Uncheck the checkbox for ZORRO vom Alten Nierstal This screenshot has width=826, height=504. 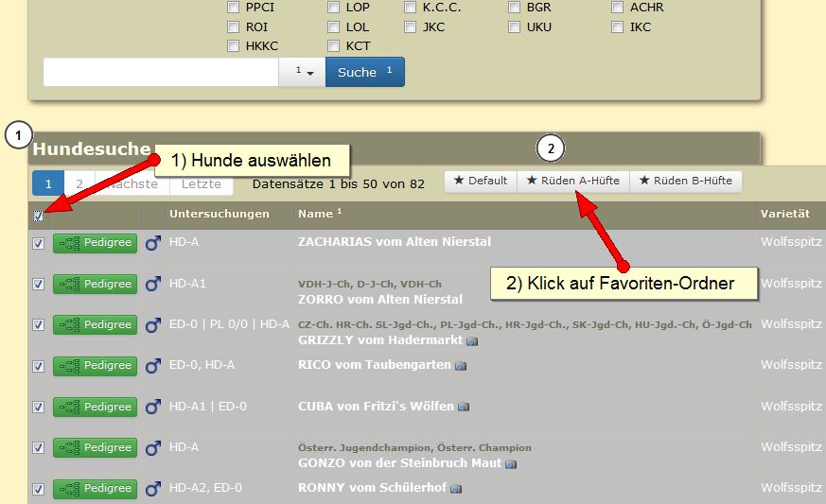pyautogui.click(x=39, y=284)
